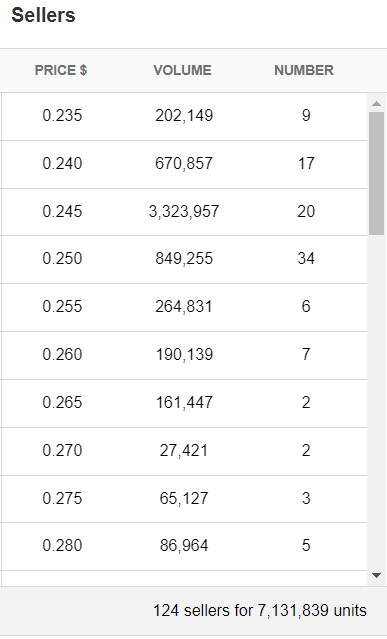Click the scrollbar up arrow

[x=376, y=104]
